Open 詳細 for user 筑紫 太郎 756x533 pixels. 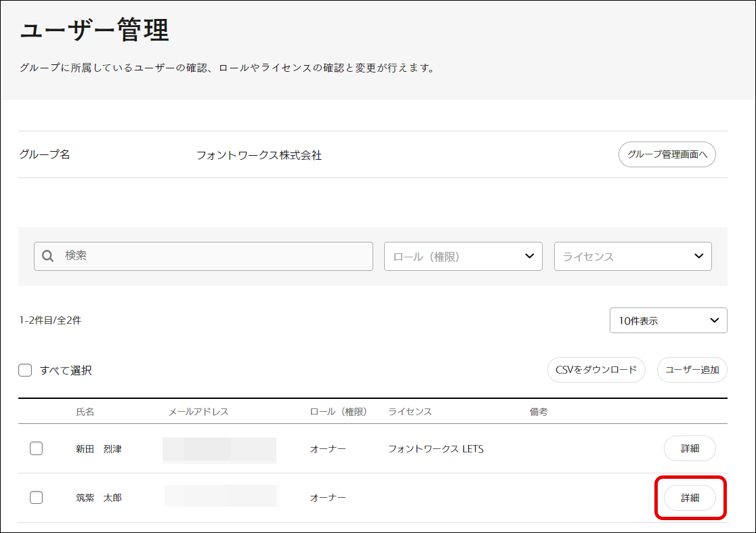click(x=689, y=498)
